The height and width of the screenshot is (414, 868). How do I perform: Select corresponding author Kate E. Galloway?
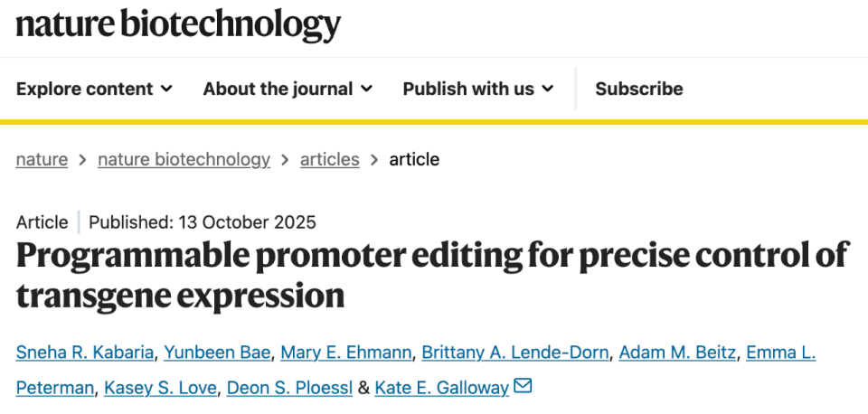[441, 388]
